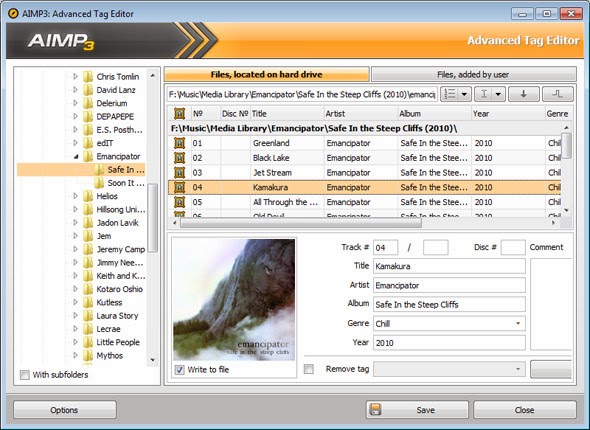
Task: Click the tag icon in the column header
Action: click(179, 113)
